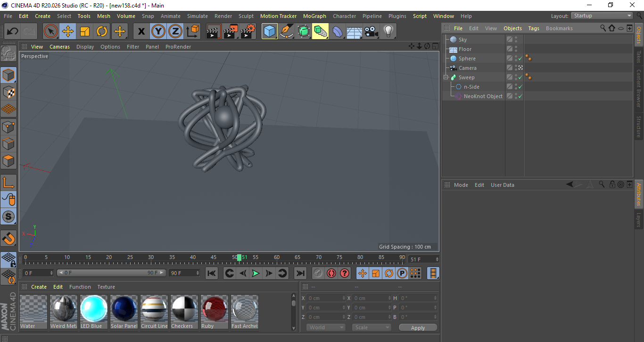Click the Coordinate System icon
Viewport: 644px width, 342px height.
pos(192,32)
